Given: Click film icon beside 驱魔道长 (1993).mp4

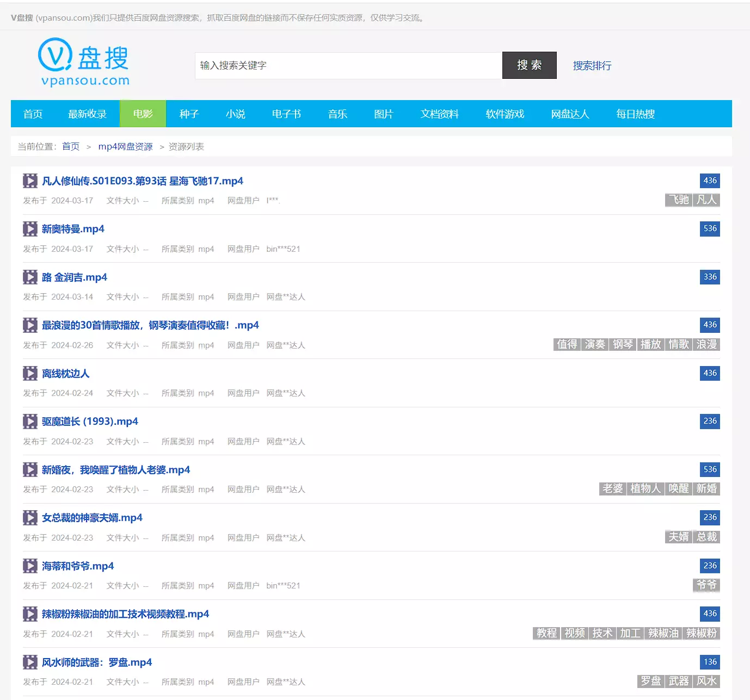Looking at the screenshot, I should click(30, 422).
